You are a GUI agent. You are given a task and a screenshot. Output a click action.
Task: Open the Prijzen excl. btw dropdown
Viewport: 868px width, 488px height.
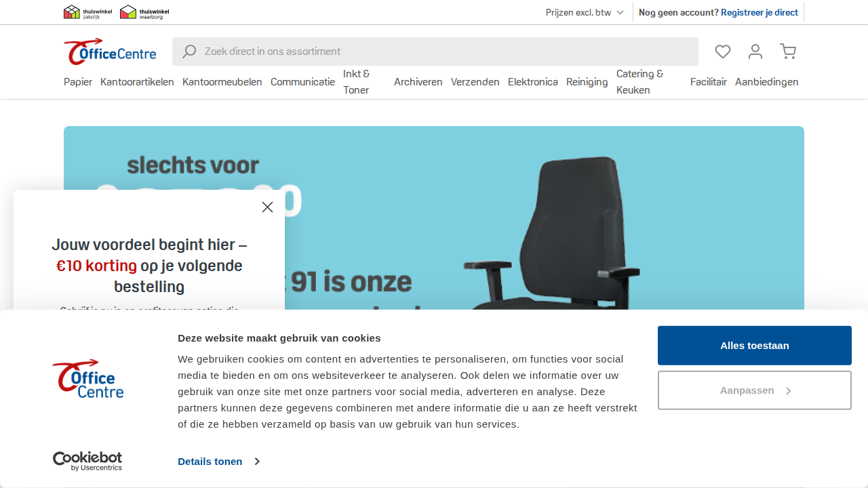tap(584, 12)
